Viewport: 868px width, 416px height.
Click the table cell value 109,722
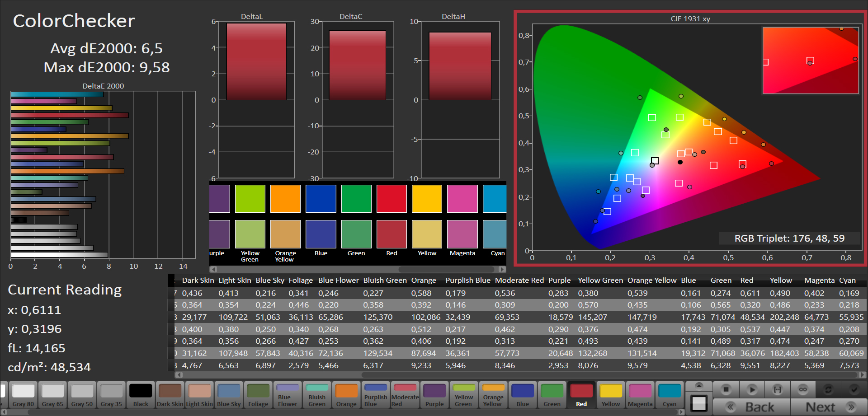pos(233,317)
